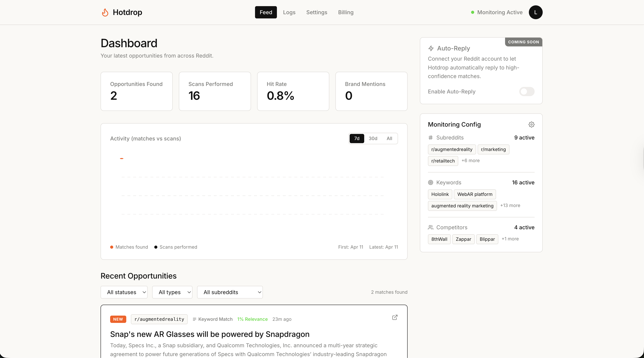Click the Auto-Reply lightning bolt icon
Viewport: 644px width, 358px height.
(431, 48)
